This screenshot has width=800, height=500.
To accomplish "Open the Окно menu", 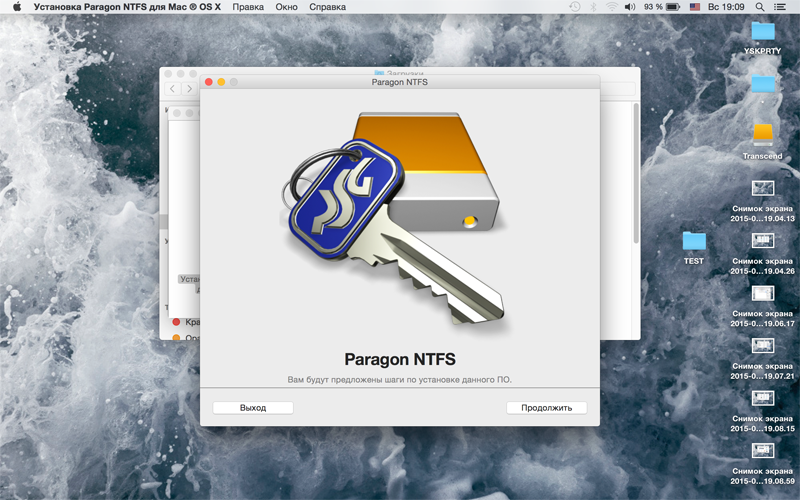I will point(287,7).
